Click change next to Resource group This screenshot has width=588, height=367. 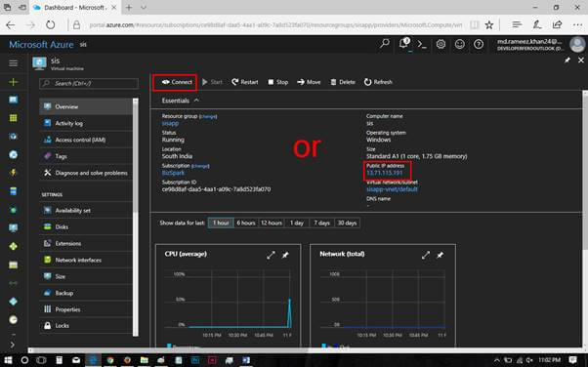click(208, 116)
